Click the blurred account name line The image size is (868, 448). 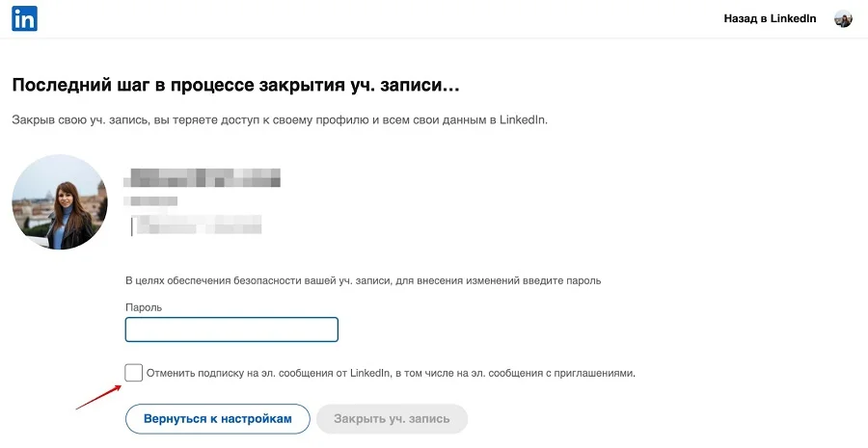204,177
